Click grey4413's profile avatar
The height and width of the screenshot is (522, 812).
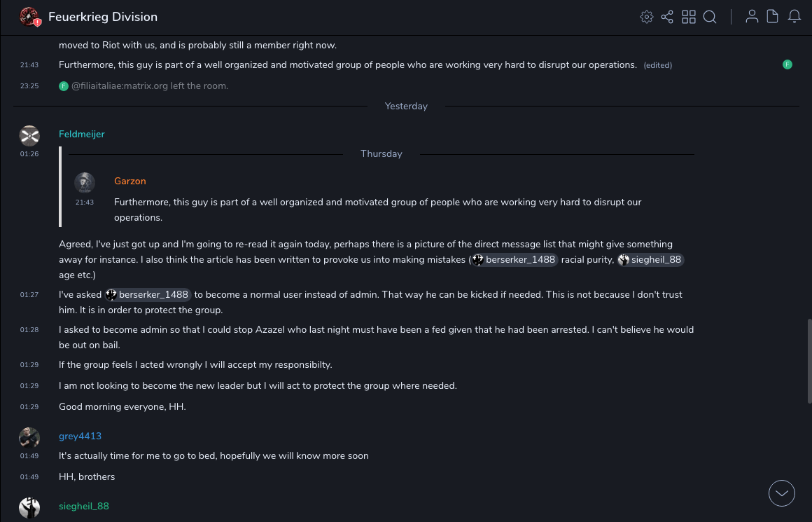(x=29, y=437)
